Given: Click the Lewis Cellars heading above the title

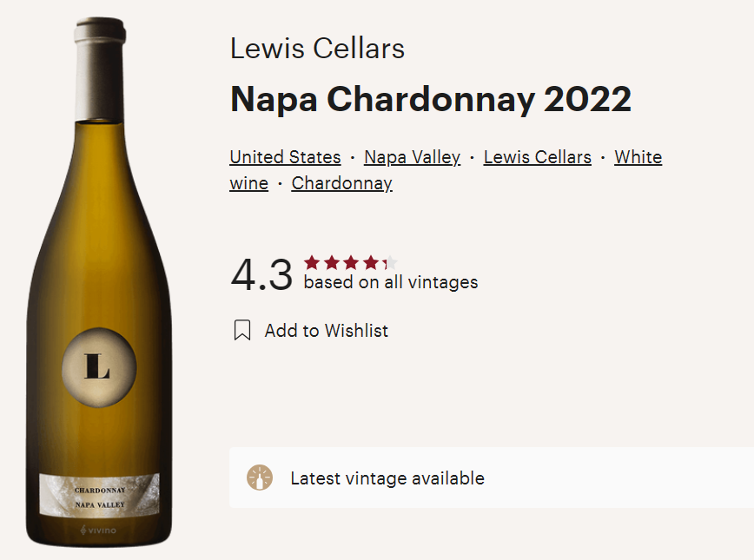Looking at the screenshot, I should [317, 49].
